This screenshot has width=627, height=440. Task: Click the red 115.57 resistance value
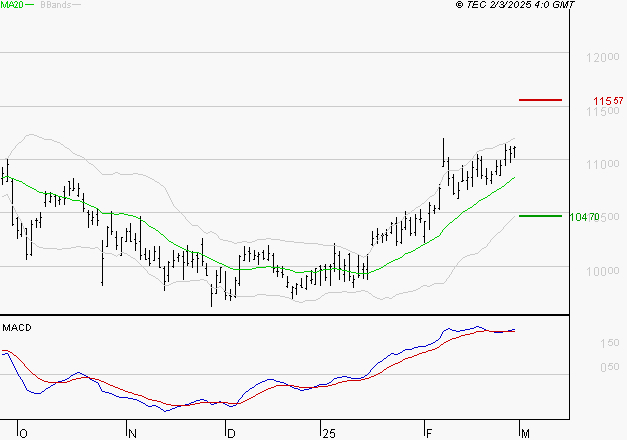point(608,101)
